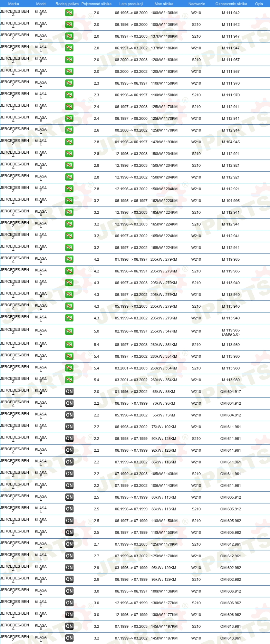Click ON icon in W210 OM 613.961 row

[x=69, y=638]
